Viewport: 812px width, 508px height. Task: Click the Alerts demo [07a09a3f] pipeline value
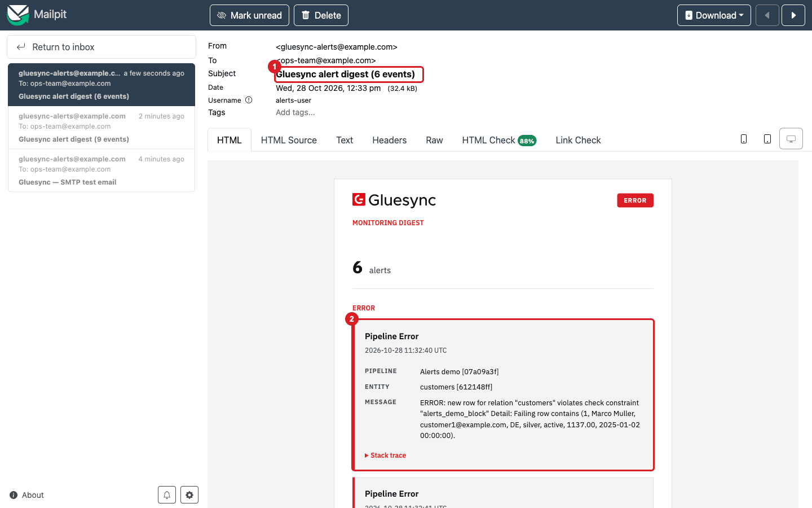point(460,372)
